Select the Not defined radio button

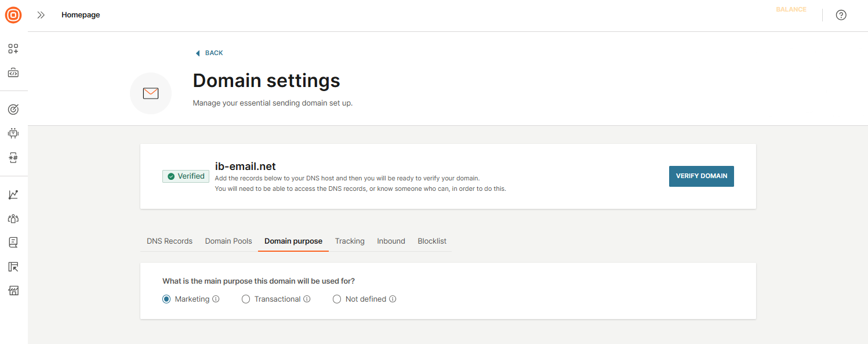[x=337, y=299]
